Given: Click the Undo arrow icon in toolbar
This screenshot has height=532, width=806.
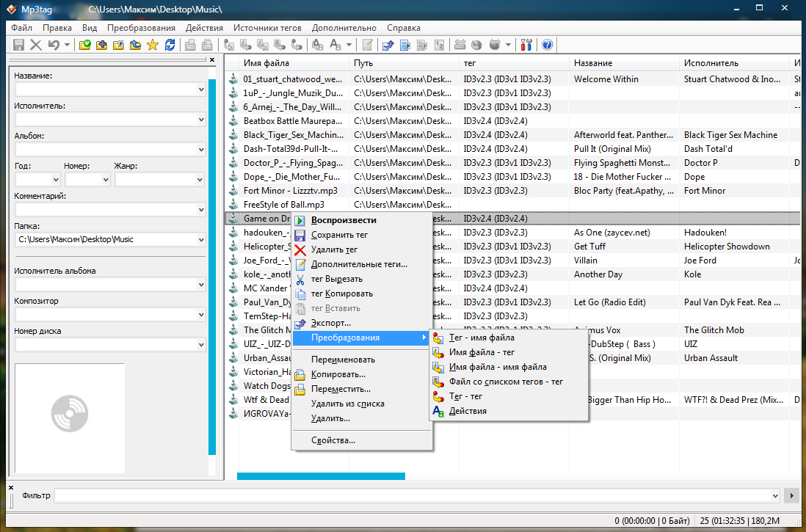Looking at the screenshot, I should (54, 45).
